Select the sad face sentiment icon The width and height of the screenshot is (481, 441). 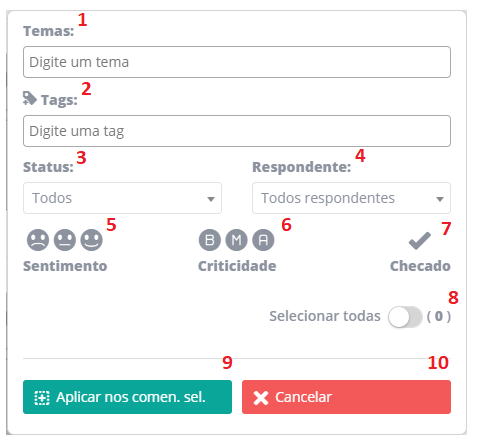(x=38, y=240)
